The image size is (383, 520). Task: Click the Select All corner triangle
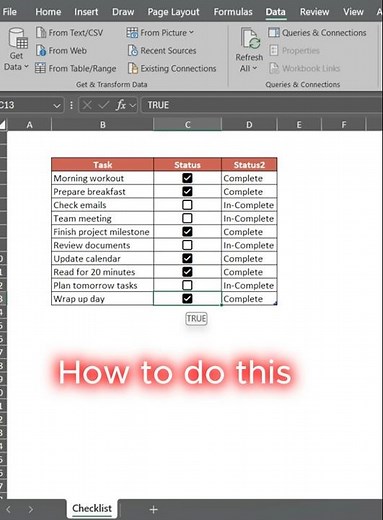(x=3, y=125)
